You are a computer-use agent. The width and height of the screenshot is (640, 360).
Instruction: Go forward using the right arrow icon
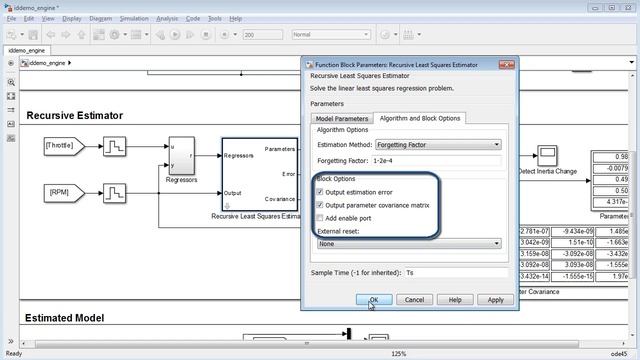66,35
